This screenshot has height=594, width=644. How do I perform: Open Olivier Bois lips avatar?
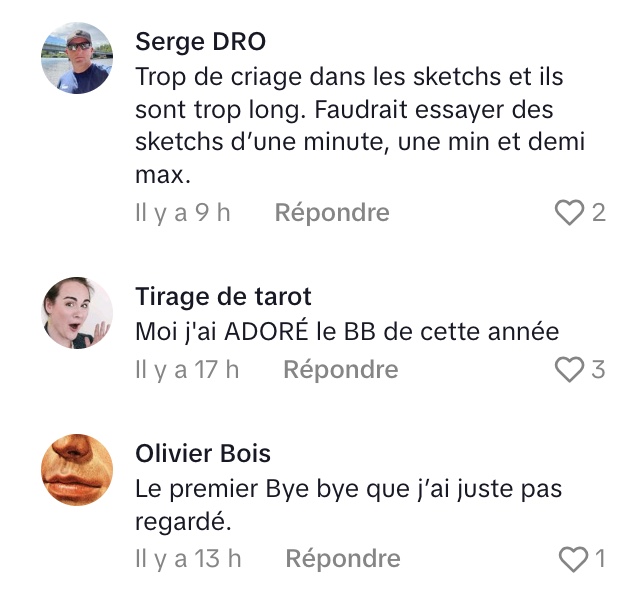click(x=77, y=470)
